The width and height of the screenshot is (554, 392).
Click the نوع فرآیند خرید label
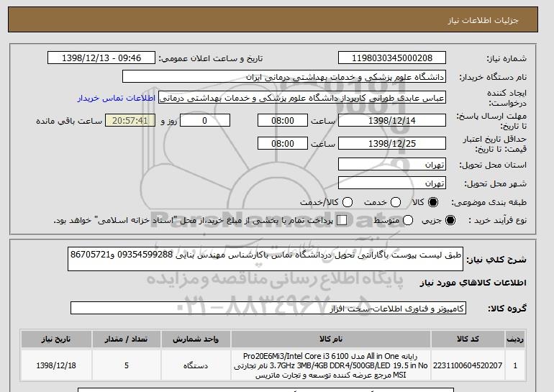[x=497, y=220]
